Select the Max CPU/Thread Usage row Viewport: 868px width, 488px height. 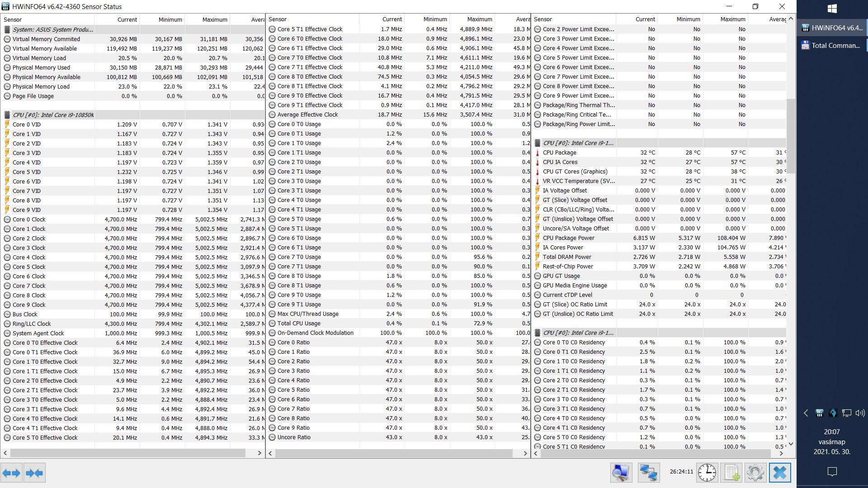click(398, 314)
